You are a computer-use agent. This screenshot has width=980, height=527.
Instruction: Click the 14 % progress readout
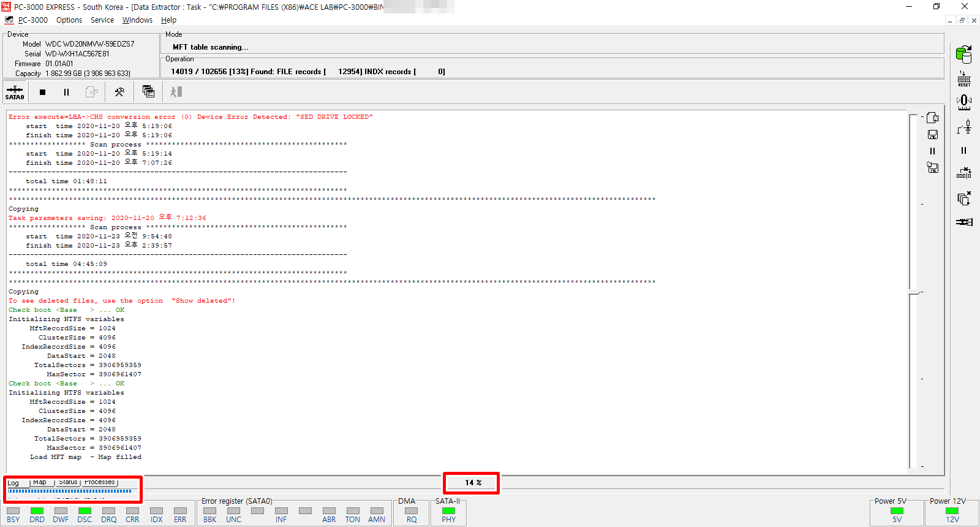pos(473,483)
